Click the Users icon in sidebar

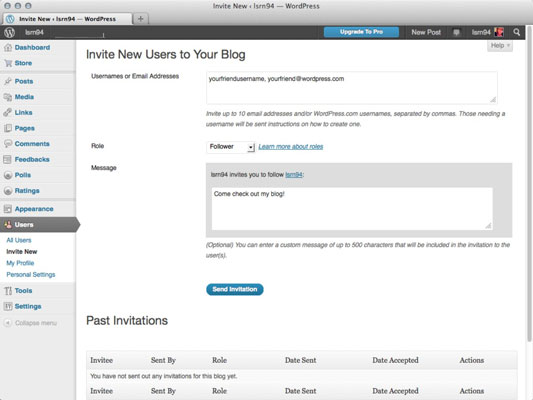pos(8,225)
